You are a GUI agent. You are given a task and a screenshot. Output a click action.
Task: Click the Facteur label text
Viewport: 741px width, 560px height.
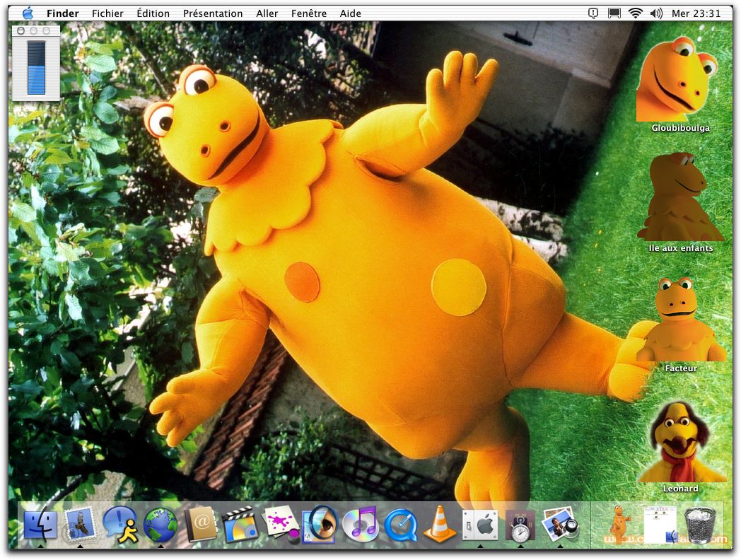tap(681, 368)
